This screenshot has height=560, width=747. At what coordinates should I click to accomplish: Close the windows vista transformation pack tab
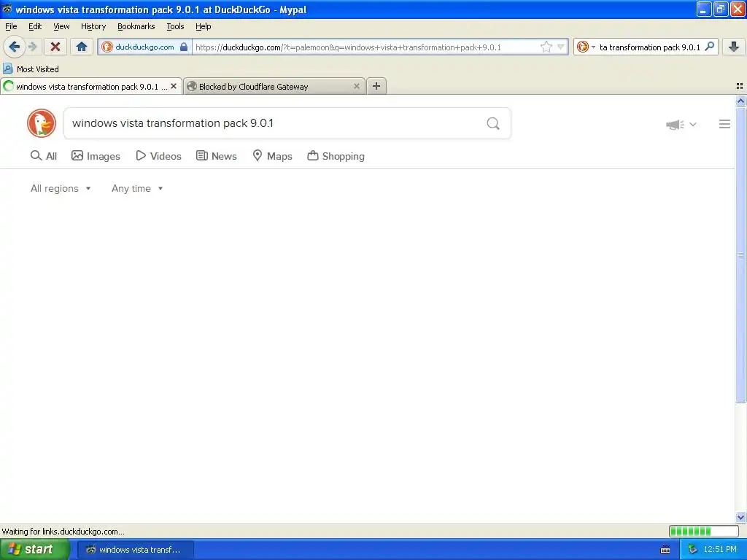[174, 86]
